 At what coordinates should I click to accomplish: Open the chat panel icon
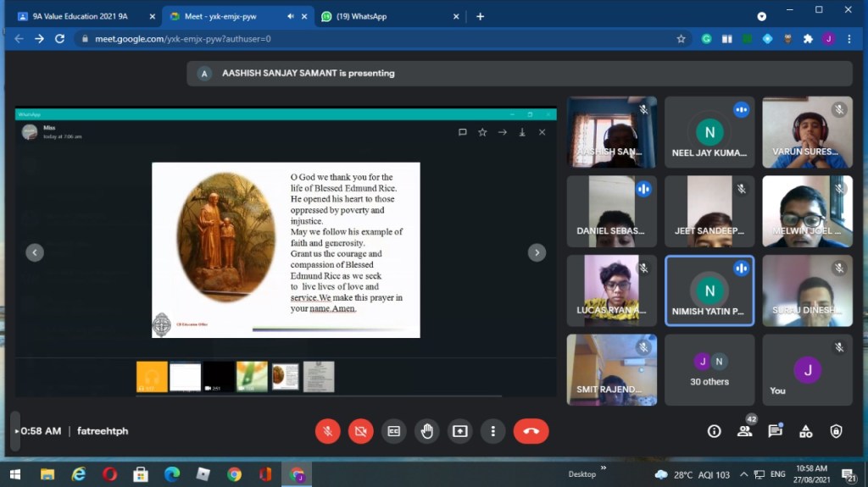point(775,431)
